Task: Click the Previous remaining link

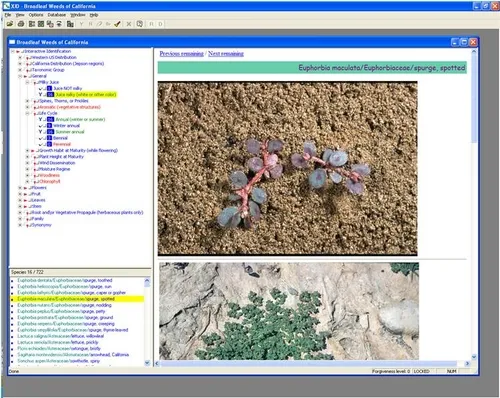Action: 181,54
